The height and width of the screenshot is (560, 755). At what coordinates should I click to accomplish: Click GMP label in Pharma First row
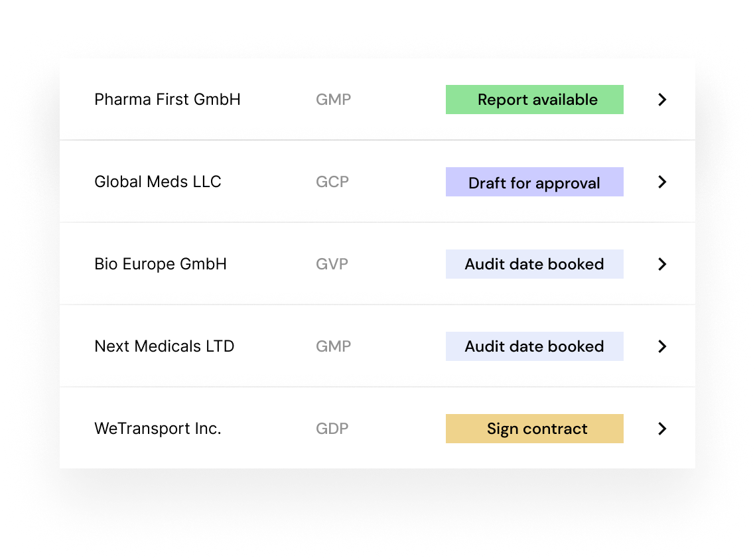click(333, 100)
